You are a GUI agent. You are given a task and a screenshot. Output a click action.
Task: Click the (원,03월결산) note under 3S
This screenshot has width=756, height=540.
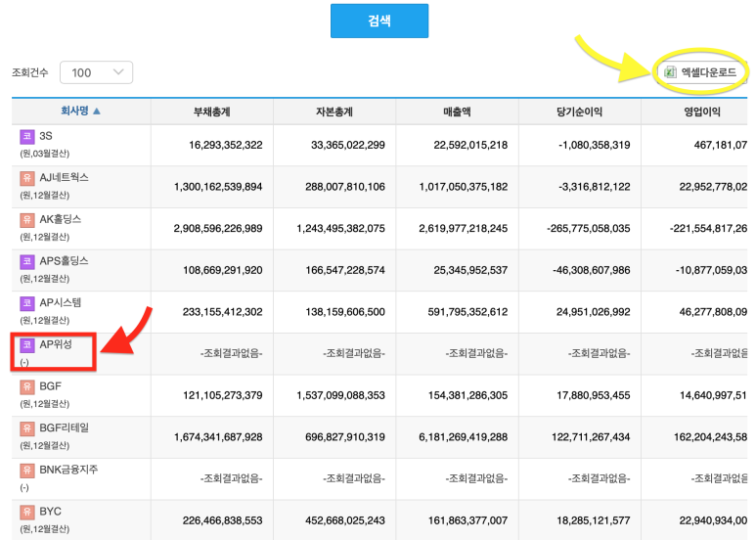coord(44,154)
